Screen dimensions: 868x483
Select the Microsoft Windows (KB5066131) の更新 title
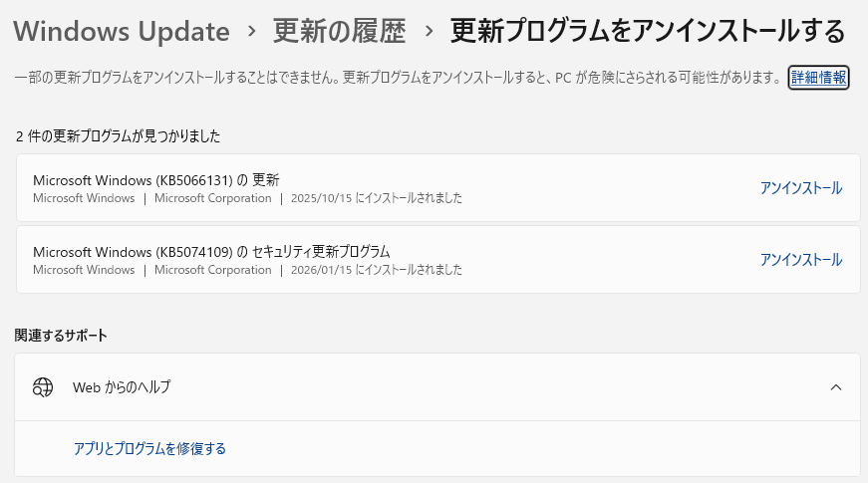(156, 180)
